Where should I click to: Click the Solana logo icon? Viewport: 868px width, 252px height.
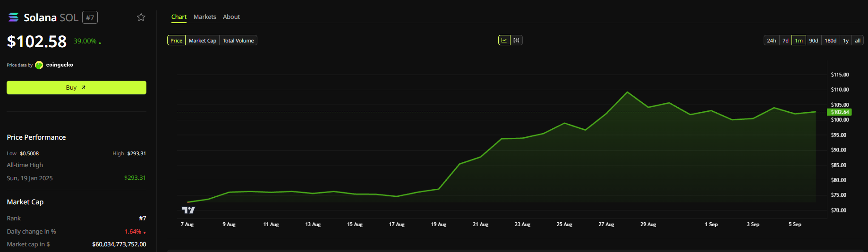[x=13, y=17]
